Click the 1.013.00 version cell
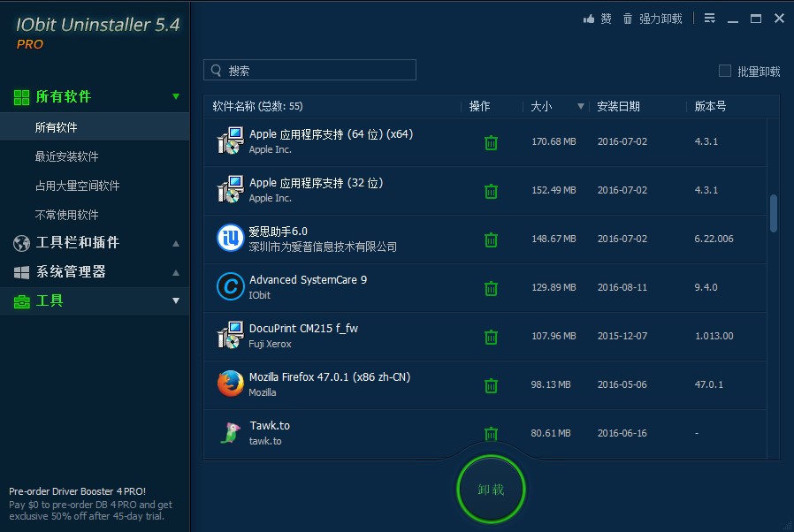The width and height of the screenshot is (794, 532). 714,336
